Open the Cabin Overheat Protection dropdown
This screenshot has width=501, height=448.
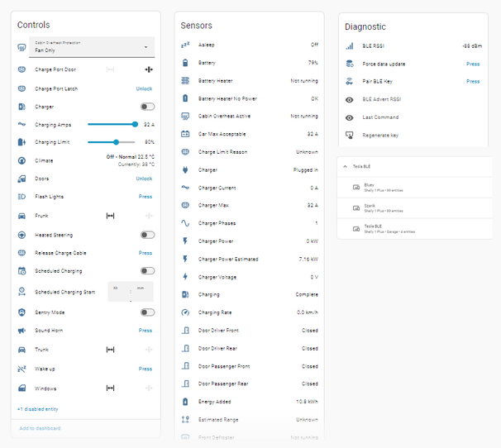pyautogui.click(x=92, y=47)
